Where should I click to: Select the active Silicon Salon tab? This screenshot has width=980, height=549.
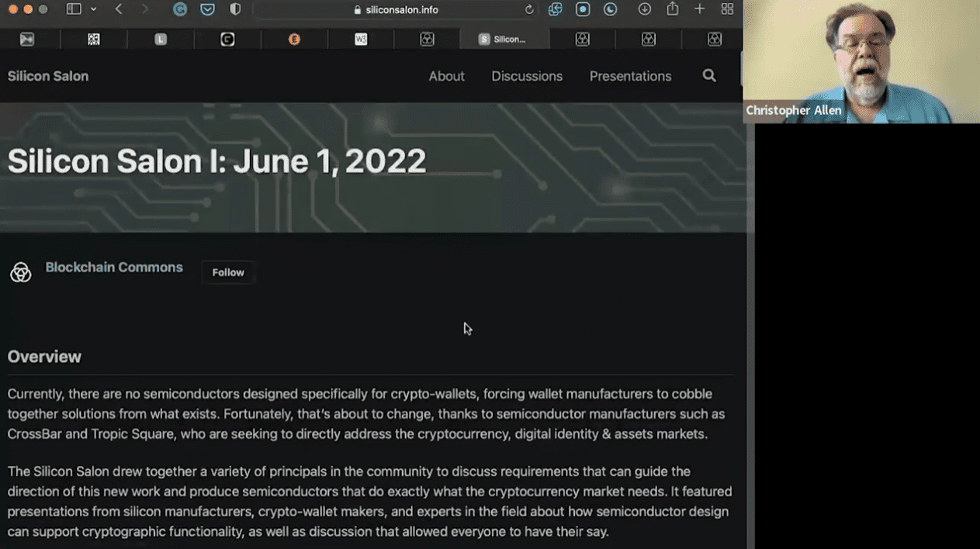click(x=504, y=39)
